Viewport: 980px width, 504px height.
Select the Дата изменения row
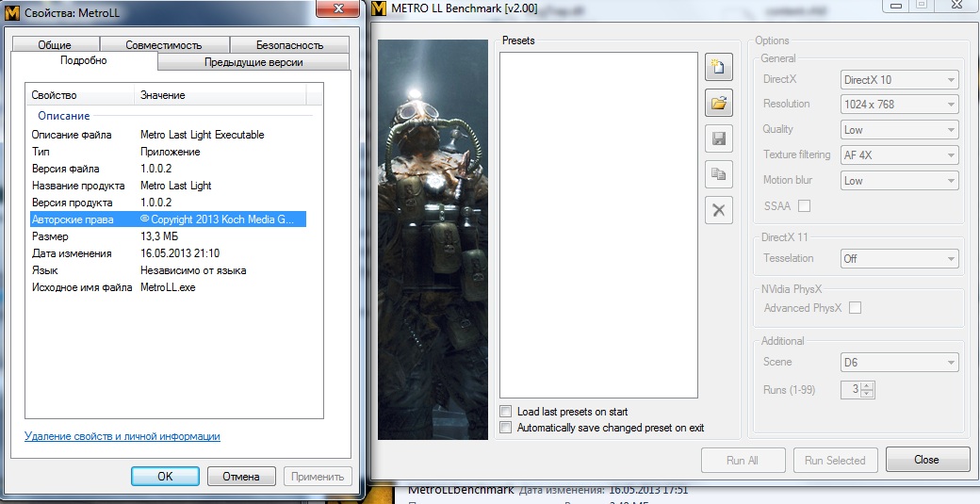(x=168, y=253)
